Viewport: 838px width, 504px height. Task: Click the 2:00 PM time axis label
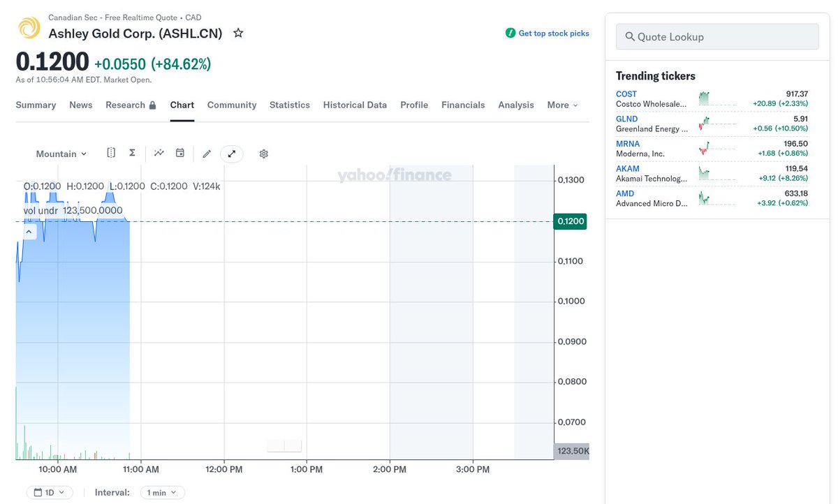(390, 470)
